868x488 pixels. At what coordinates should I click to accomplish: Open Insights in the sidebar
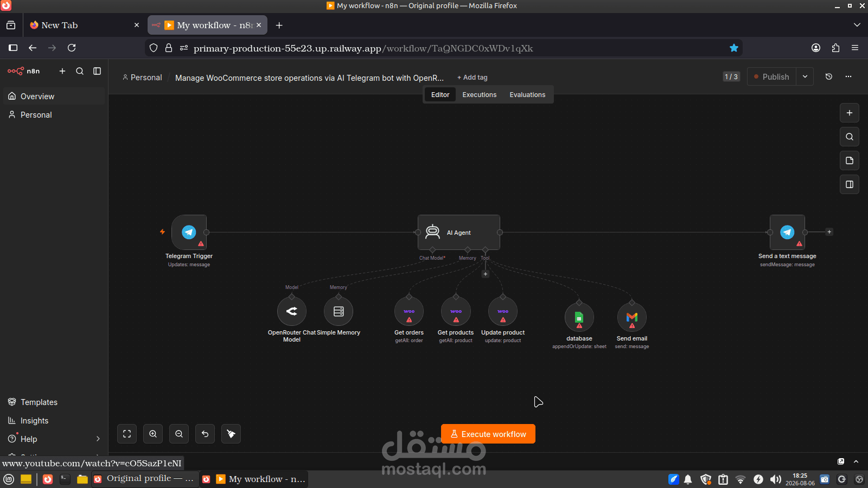point(54,420)
